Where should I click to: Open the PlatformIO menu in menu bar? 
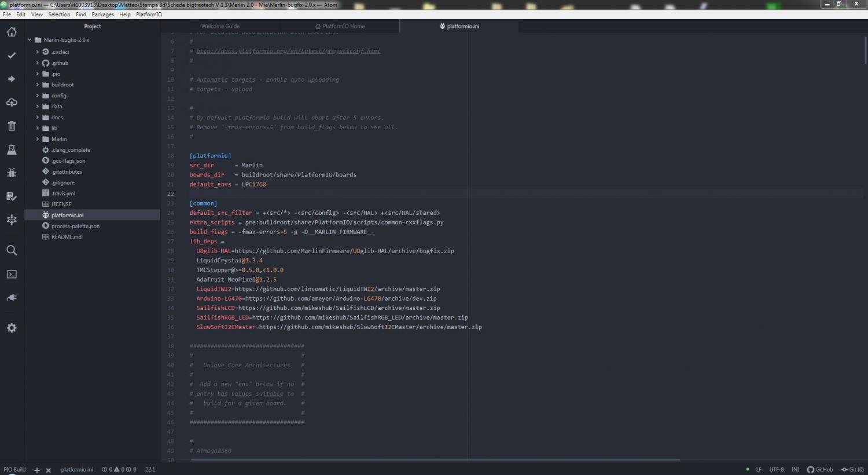(149, 14)
